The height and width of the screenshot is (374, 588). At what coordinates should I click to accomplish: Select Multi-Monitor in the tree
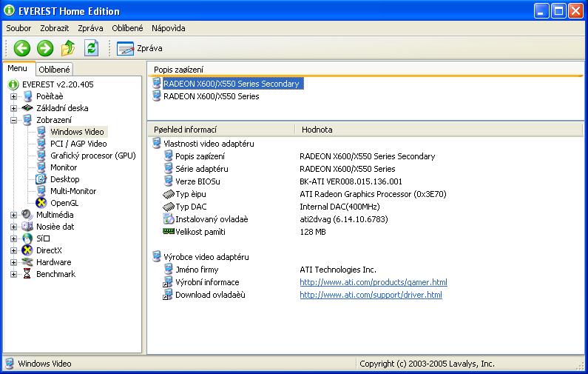(73, 191)
